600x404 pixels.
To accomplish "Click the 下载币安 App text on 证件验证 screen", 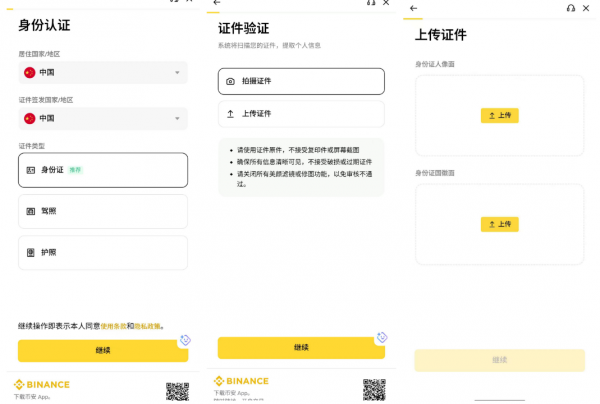I will point(232,393).
